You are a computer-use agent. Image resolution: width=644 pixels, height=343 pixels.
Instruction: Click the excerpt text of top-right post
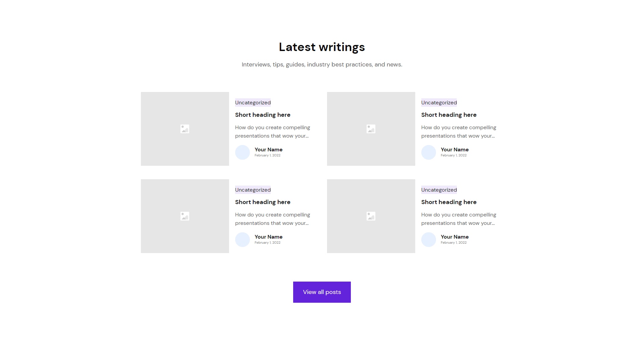(x=459, y=132)
